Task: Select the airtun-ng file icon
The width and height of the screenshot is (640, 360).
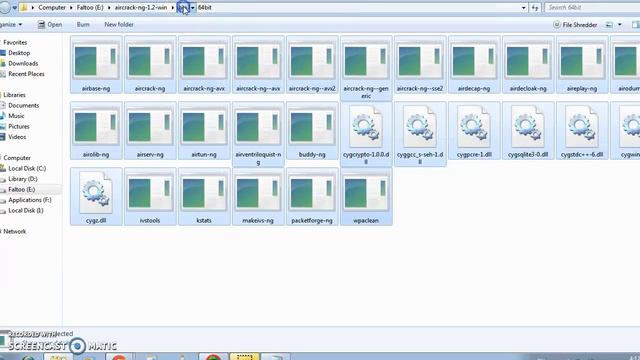Action: coord(204,128)
